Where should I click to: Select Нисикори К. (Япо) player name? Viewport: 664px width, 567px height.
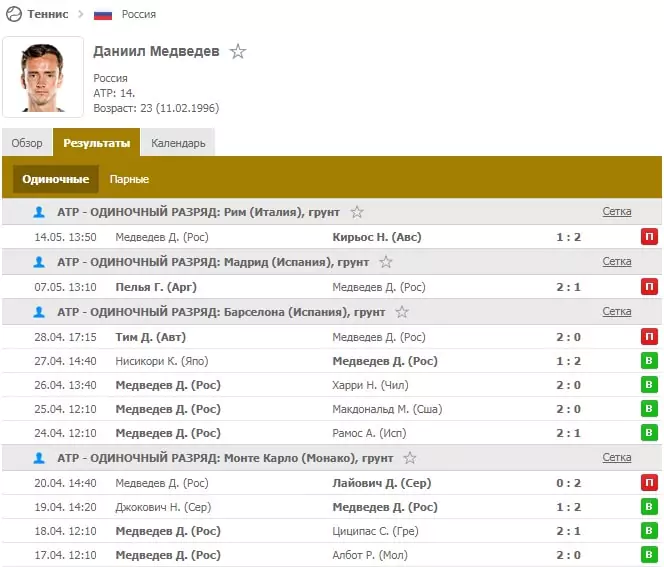point(162,361)
